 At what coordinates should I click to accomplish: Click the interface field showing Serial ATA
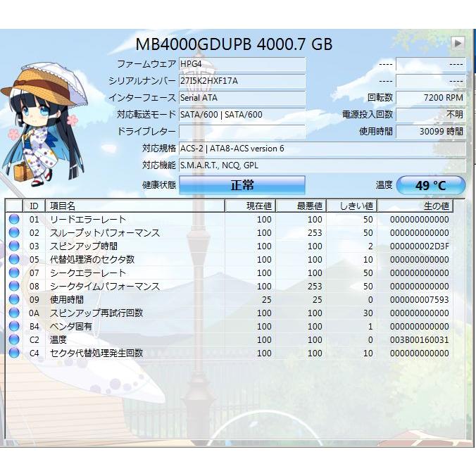[x=242, y=98]
